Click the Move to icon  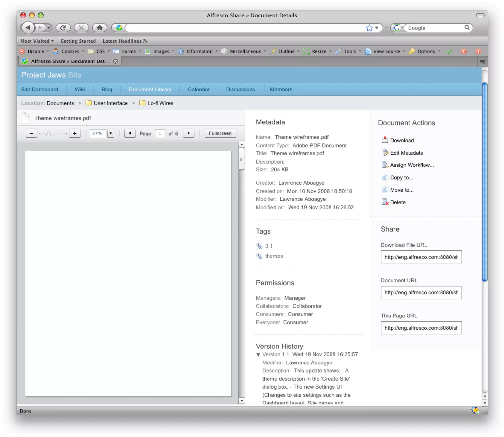(x=385, y=189)
